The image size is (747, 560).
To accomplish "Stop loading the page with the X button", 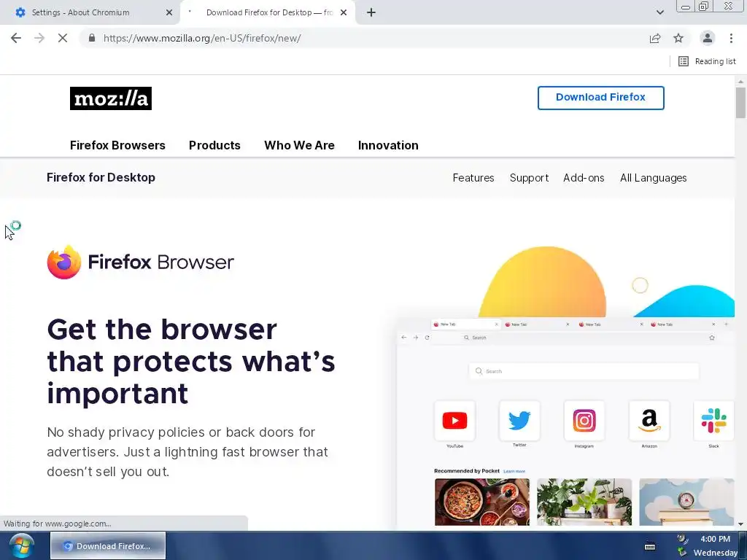I will click(63, 38).
